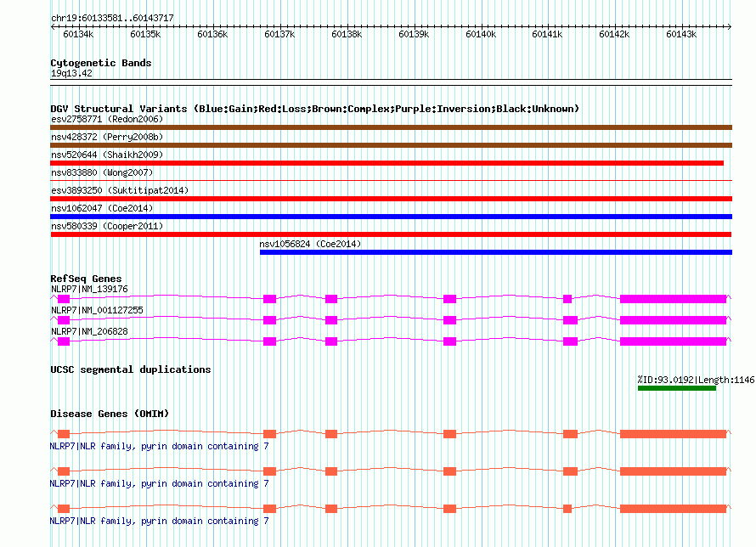Image resolution: width=756 pixels, height=547 pixels.
Task: Click the 60136k ruler position label
Action: 212,34
